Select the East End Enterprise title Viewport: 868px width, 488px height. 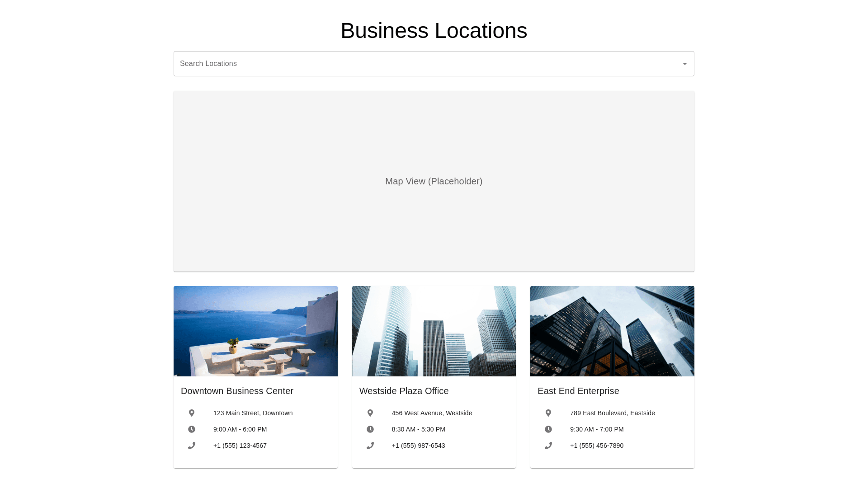click(578, 391)
